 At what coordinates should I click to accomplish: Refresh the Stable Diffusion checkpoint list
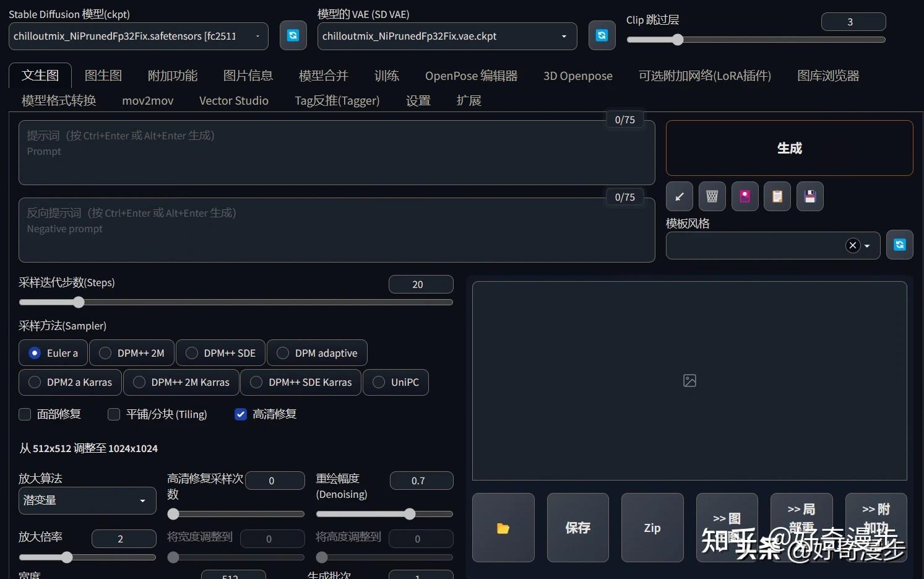[x=293, y=36]
